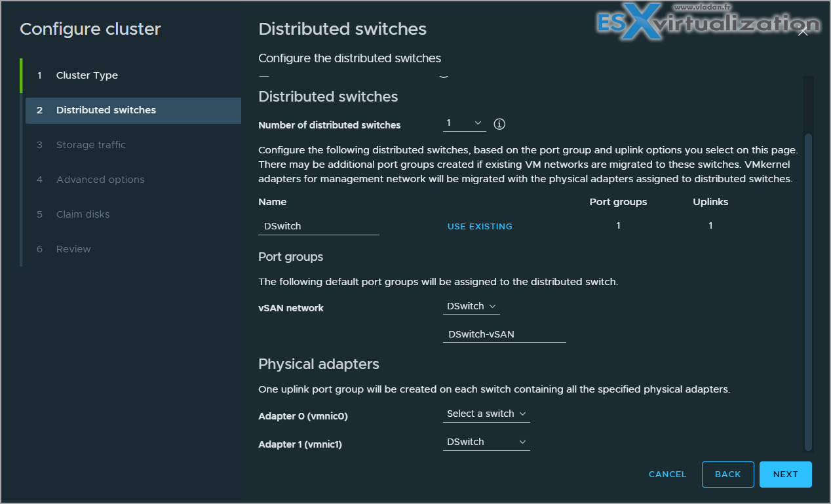Click the Port groups value 1
This screenshot has height=504, width=831.
pos(618,225)
